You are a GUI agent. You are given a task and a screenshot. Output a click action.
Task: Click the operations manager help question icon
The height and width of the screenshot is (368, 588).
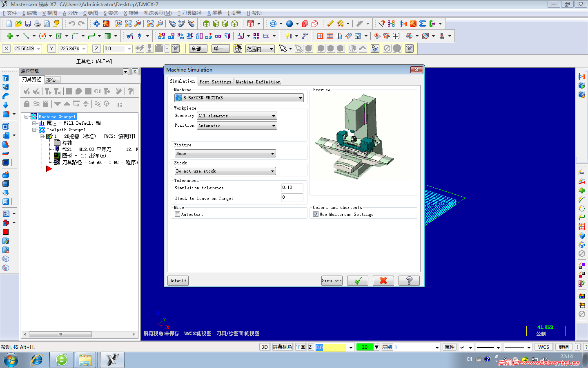click(130, 91)
